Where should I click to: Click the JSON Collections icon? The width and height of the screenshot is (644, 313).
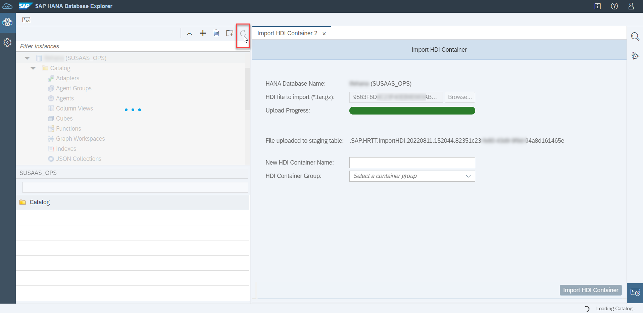tap(51, 159)
